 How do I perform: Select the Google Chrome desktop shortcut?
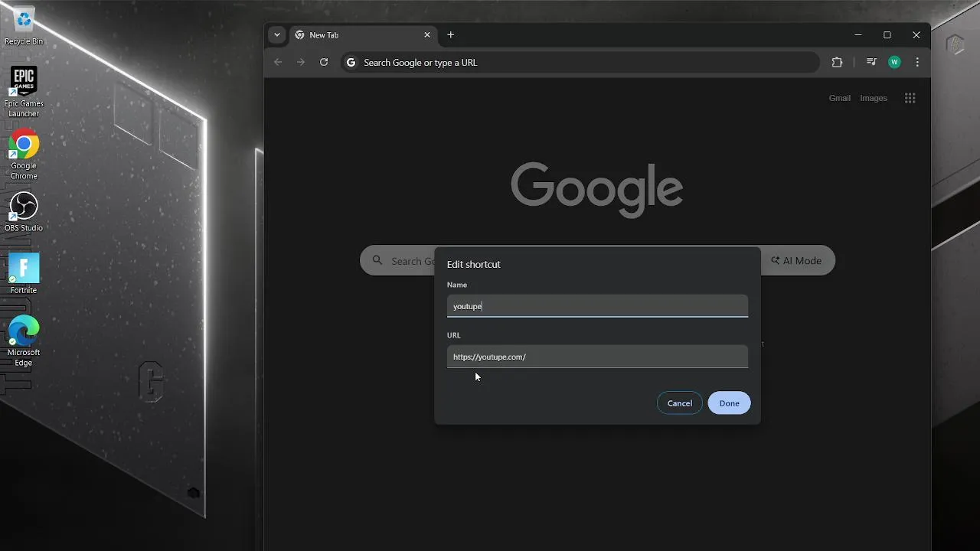click(24, 155)
